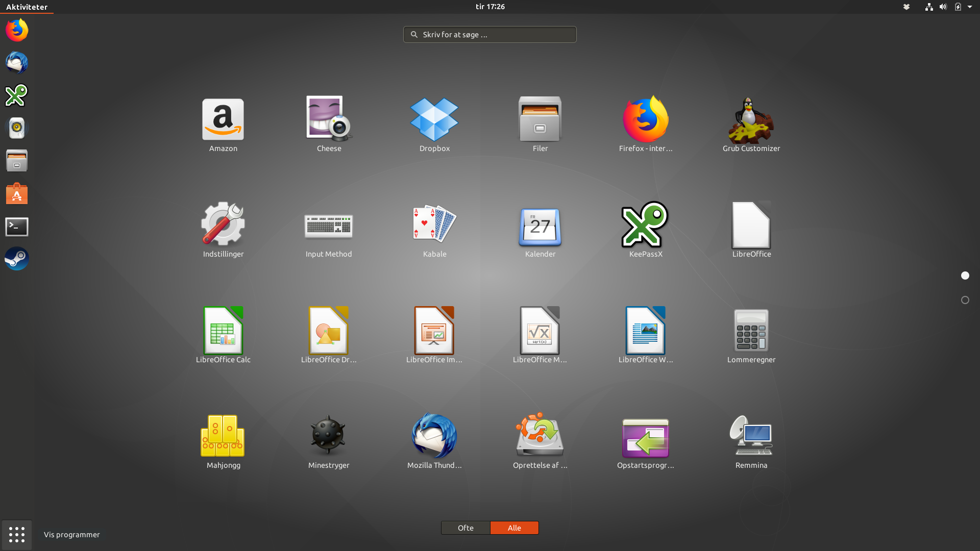The image size is (980, 551).
Task: Go to the second app page indicator
Action: click(x=965, y=300)
